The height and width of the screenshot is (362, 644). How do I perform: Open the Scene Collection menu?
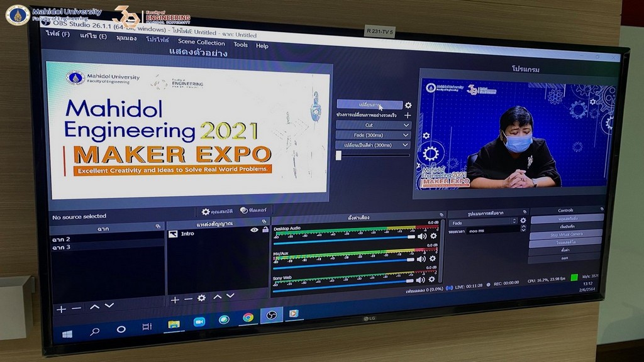(x=201, y=42)
